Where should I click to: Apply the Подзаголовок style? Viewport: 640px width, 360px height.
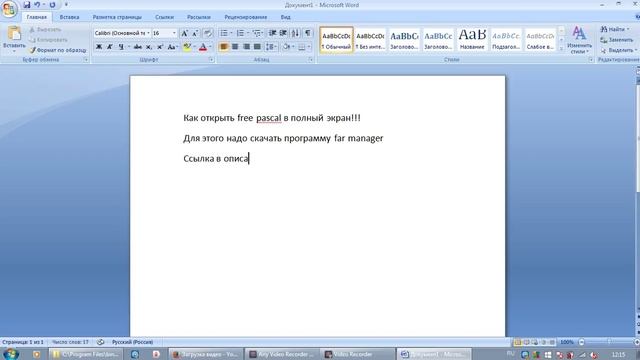point(506,40)
